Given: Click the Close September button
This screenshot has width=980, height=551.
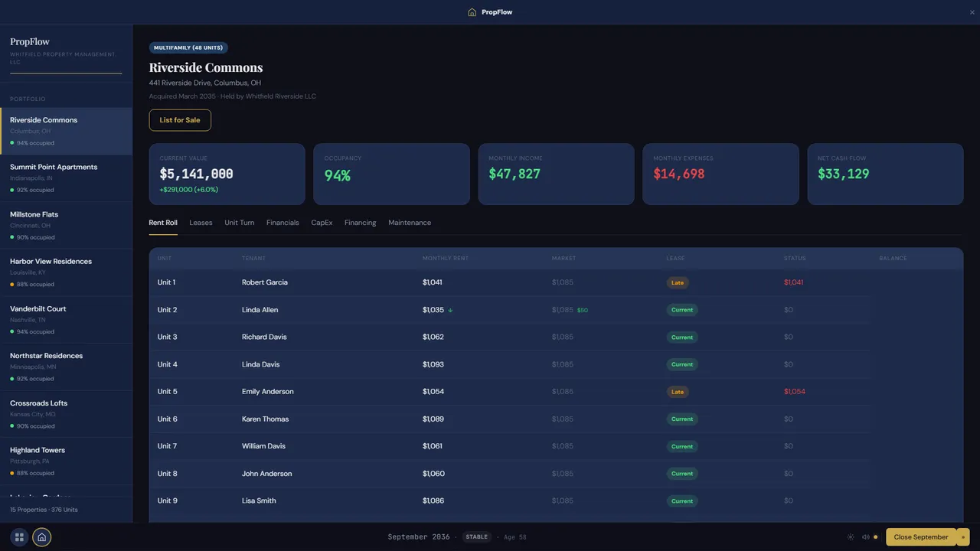Looking at the screenshot, I should (921, 537).
